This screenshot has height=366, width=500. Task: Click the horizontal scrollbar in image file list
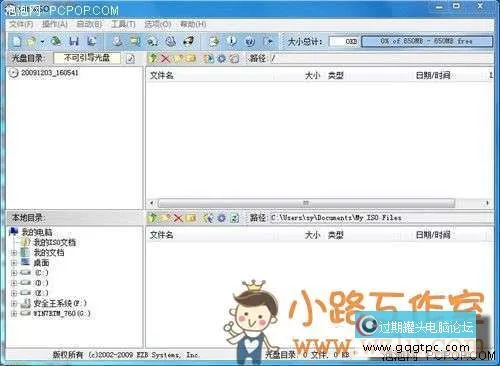point(306,203)
